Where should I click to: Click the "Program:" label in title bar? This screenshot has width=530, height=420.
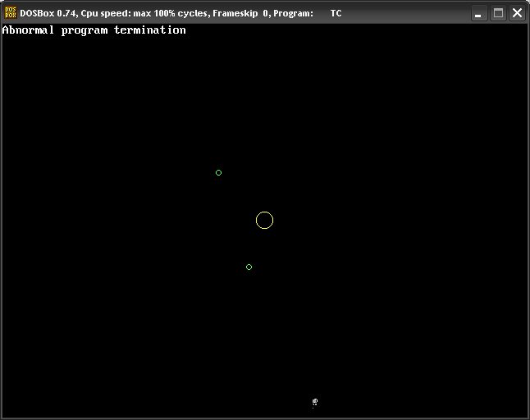tap(293, 13)
